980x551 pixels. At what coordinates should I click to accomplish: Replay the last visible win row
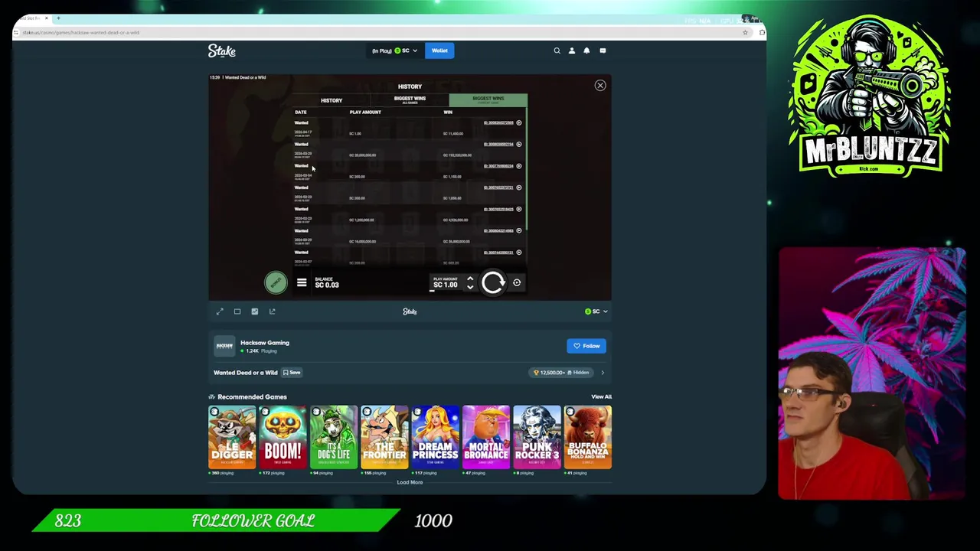519,252
